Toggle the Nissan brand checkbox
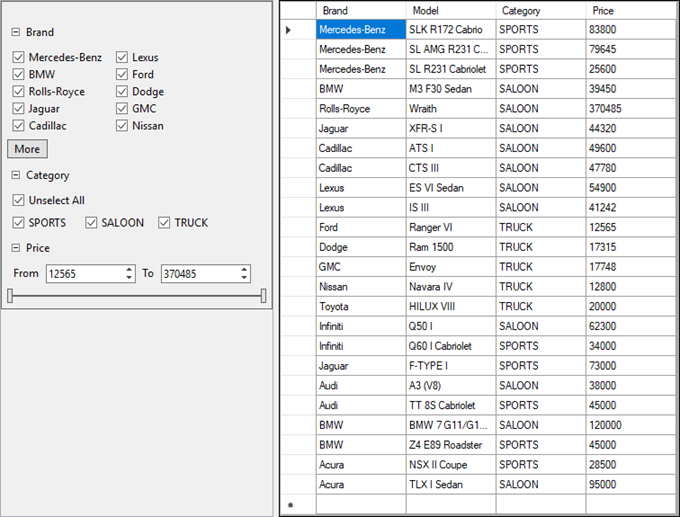Image resolution: width=680 pixels, height=517 pixels. (x=122, y=126)
